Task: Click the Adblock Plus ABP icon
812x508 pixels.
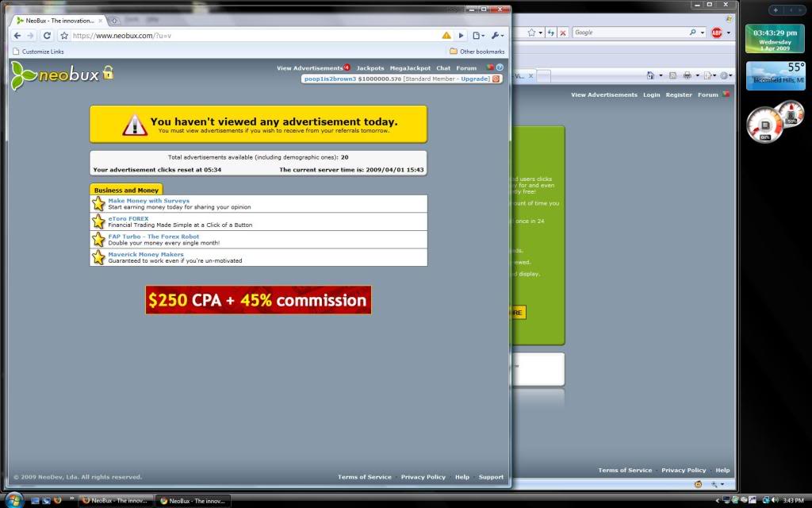Action: click(x=717, y=33)
